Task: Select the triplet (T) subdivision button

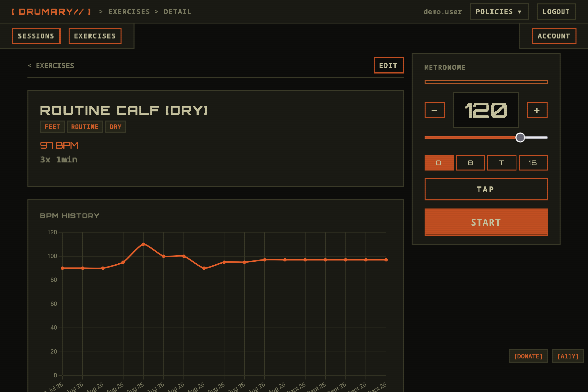Action: point(502,162)
